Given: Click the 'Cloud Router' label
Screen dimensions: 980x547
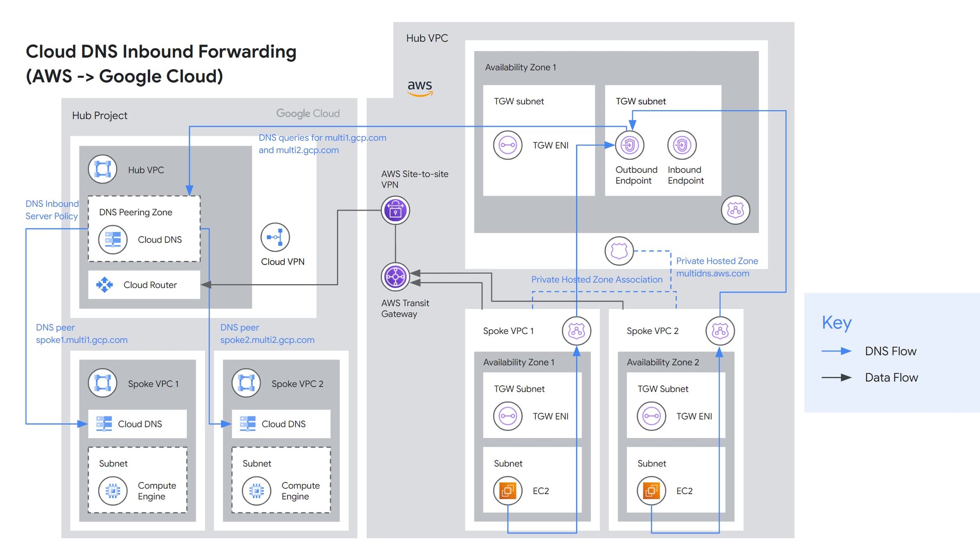Looking at the screenshot, I should [150, 285].
